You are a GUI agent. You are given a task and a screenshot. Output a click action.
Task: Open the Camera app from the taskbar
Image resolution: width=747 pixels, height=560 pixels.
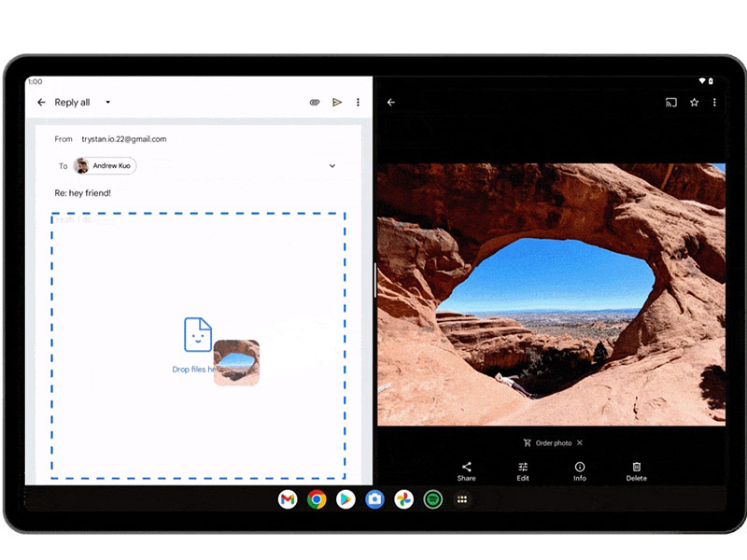(375, 499)
